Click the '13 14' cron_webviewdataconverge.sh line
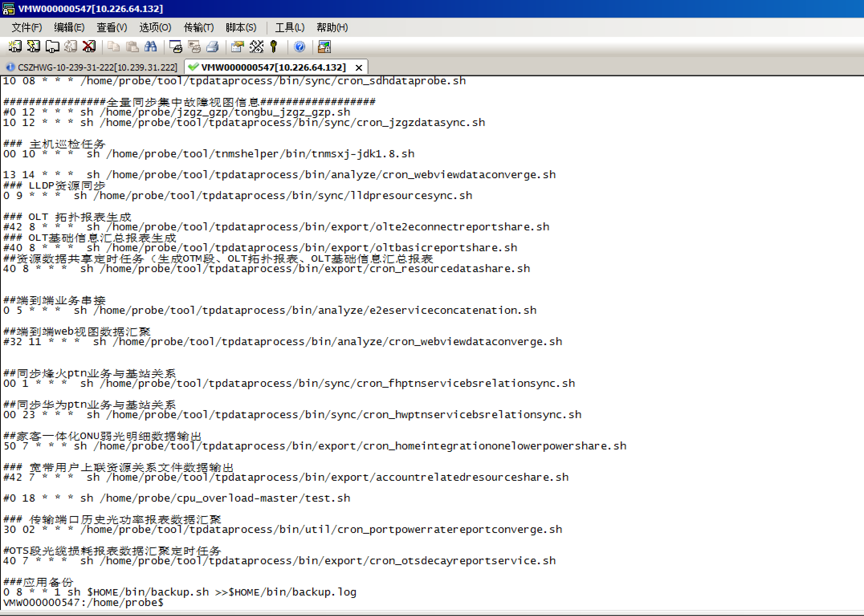864x616 pixels. click(x=279, y=175)
